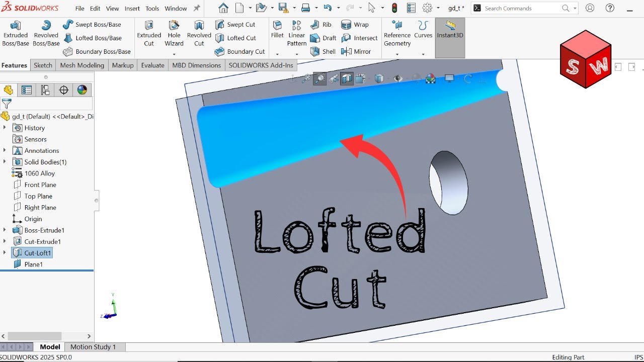Open the Curves dropdown arrow
This screenshot has height=362, width=644.
click(x=423, y=54)
